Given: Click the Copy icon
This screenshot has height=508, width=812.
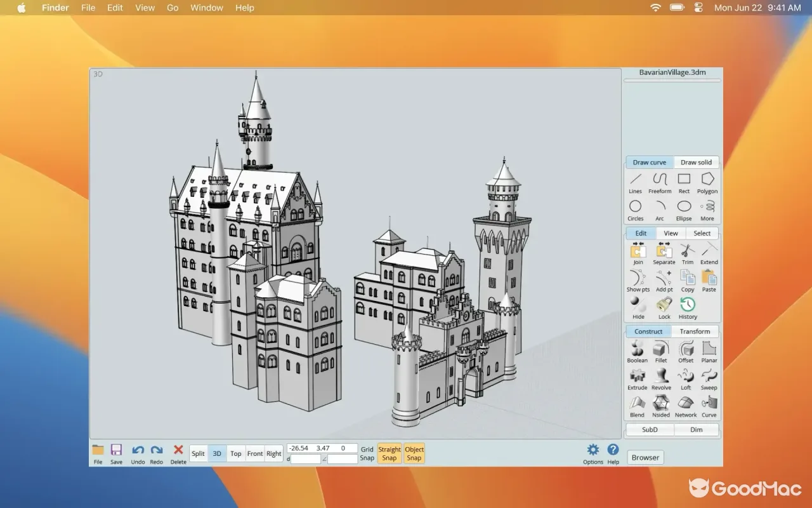Looking at the screenshot, I should click(x=688, y=281).
